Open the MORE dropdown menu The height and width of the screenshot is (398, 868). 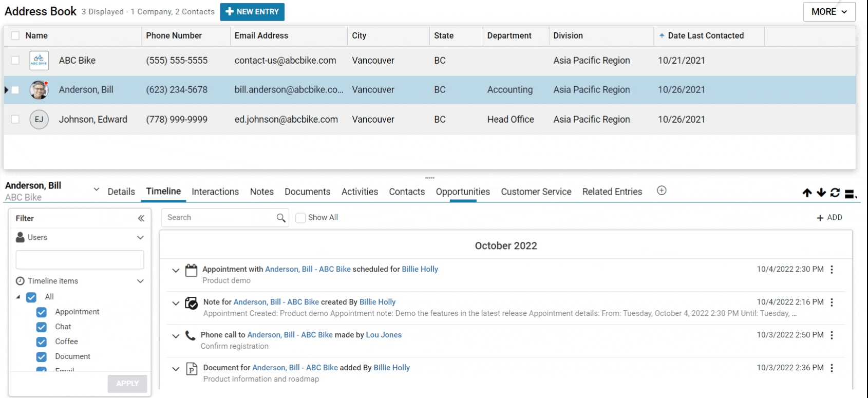click(x=829, y=12)
